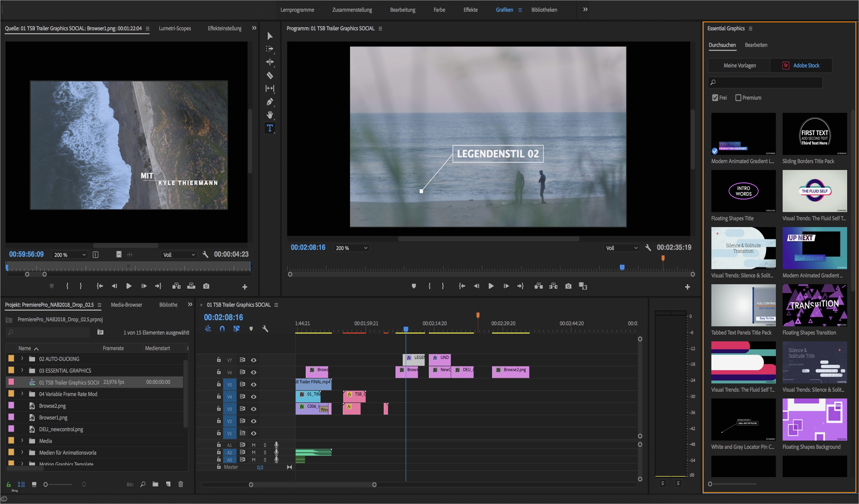Select the Floating Shapes Title template thumbnail
859x504 pixels.
[743, 191]
